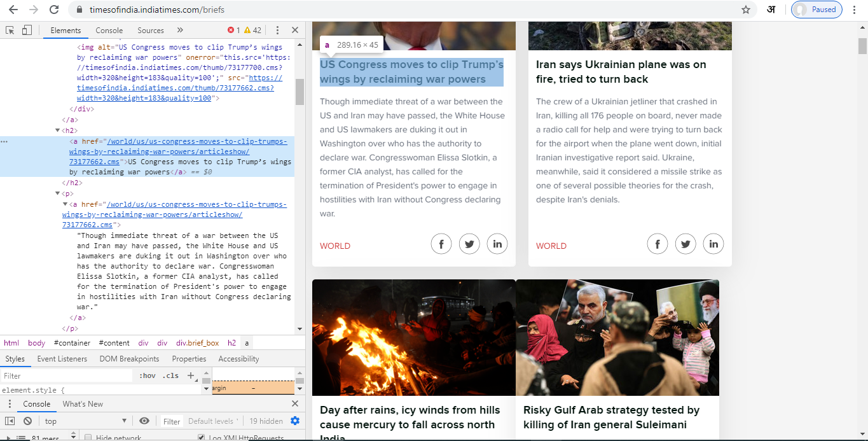Close the DevTools panel
The width and height of the screenshot is (868, 441).
point(295,30)
